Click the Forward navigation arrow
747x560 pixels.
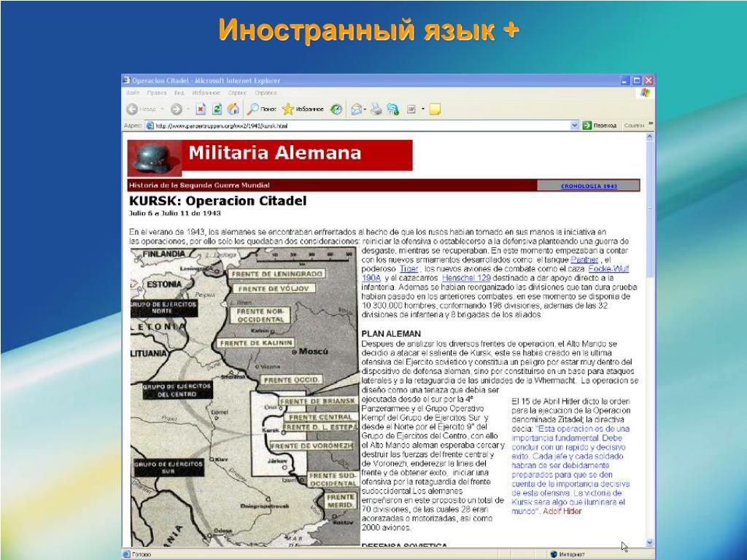click(x=177, y=109)
